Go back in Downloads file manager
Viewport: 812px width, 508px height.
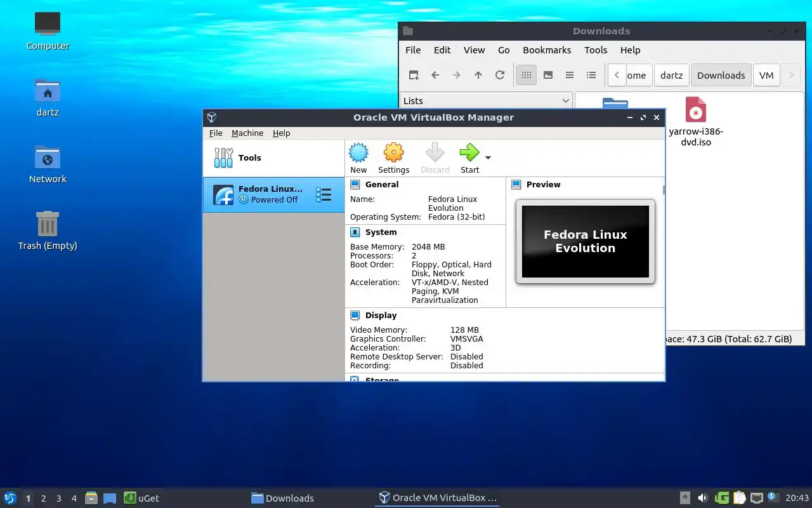tap(435, 75)
